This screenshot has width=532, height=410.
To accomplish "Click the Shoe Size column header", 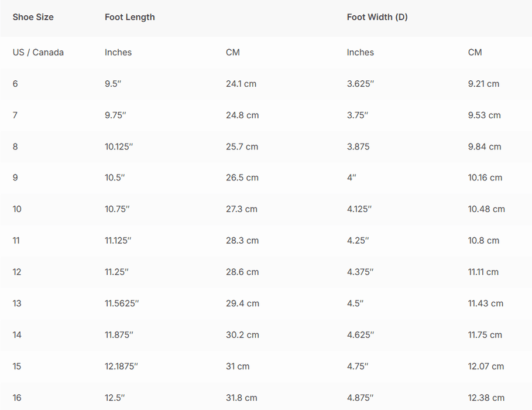I will click(x=33, y=17).
